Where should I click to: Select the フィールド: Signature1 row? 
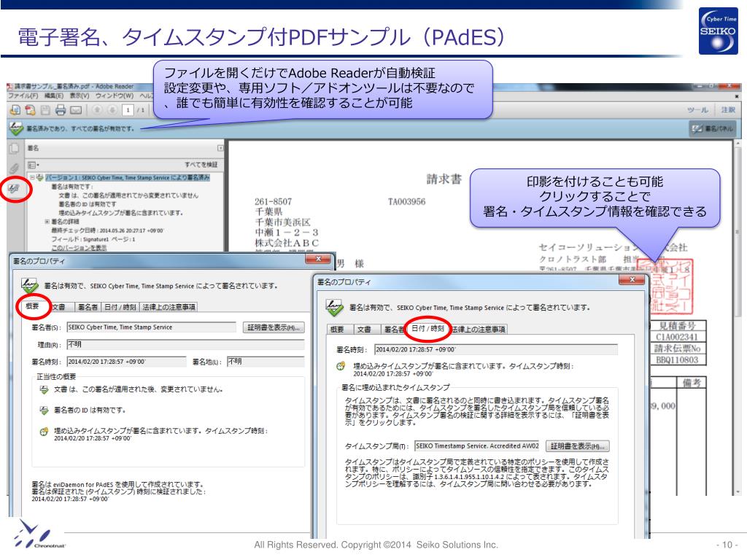coord(93,239)
